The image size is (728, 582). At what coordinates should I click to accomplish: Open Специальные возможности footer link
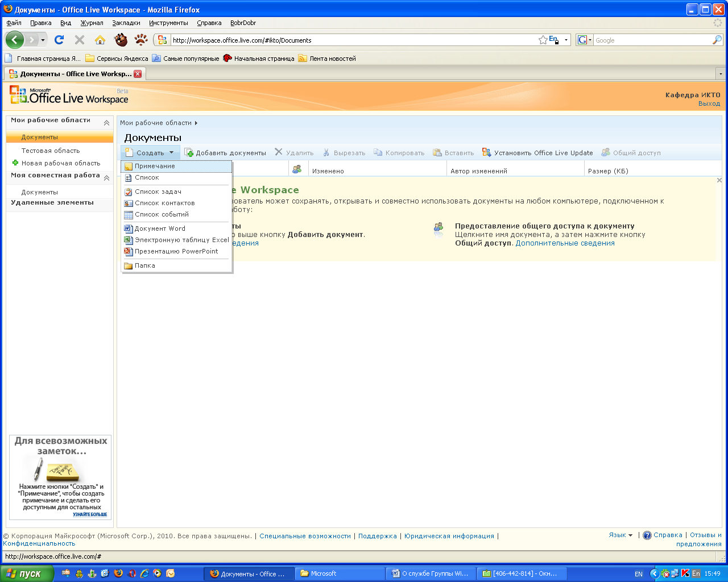(305, 536)
